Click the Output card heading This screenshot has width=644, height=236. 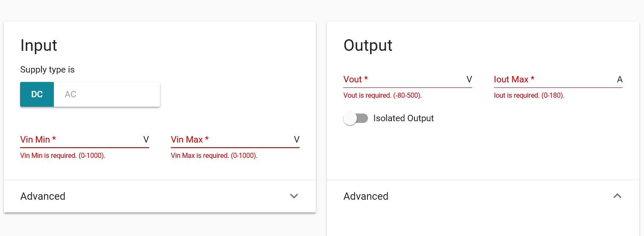click(x=368, y=45)
